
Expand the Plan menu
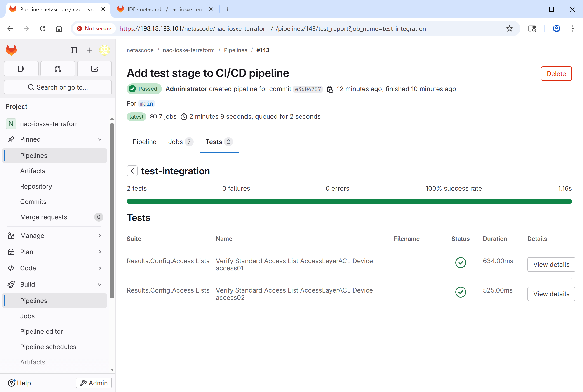[99, 252]
